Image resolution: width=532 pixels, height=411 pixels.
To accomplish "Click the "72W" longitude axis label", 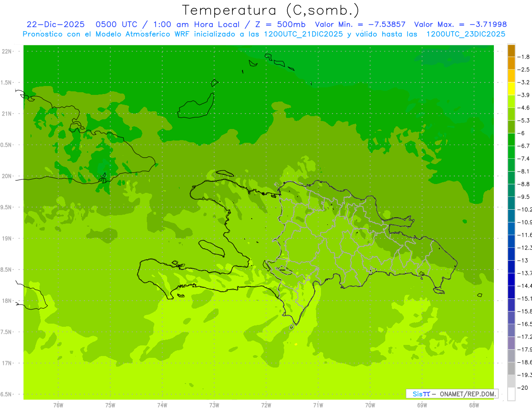I will [266, 405].
